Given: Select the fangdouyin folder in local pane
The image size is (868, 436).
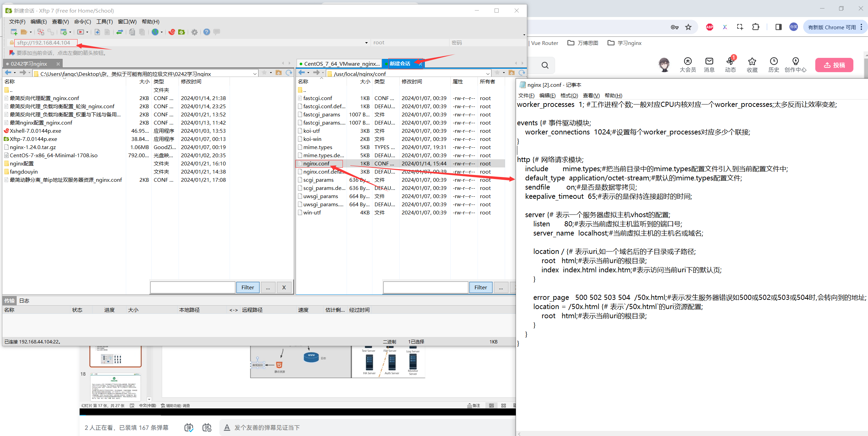Looking at the screenshot, I should [24, 172].
